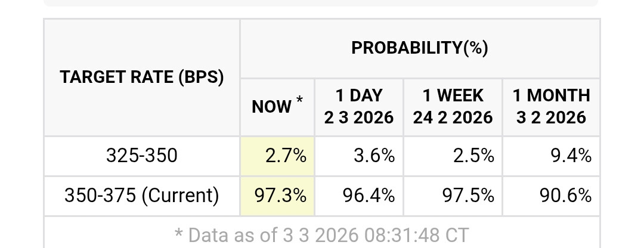
Task: Click the gray bar above the table
Action: (321, 2)
